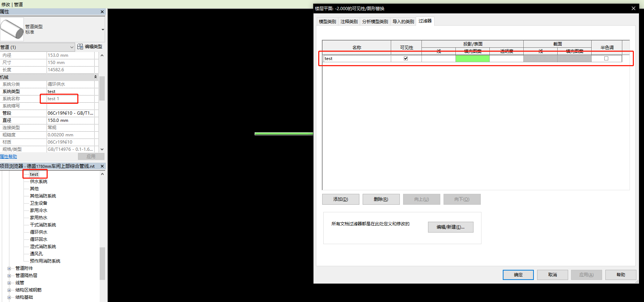Open the 管道 (1) instance filter dropdown

pyautogui.click(x=72, y=47)
